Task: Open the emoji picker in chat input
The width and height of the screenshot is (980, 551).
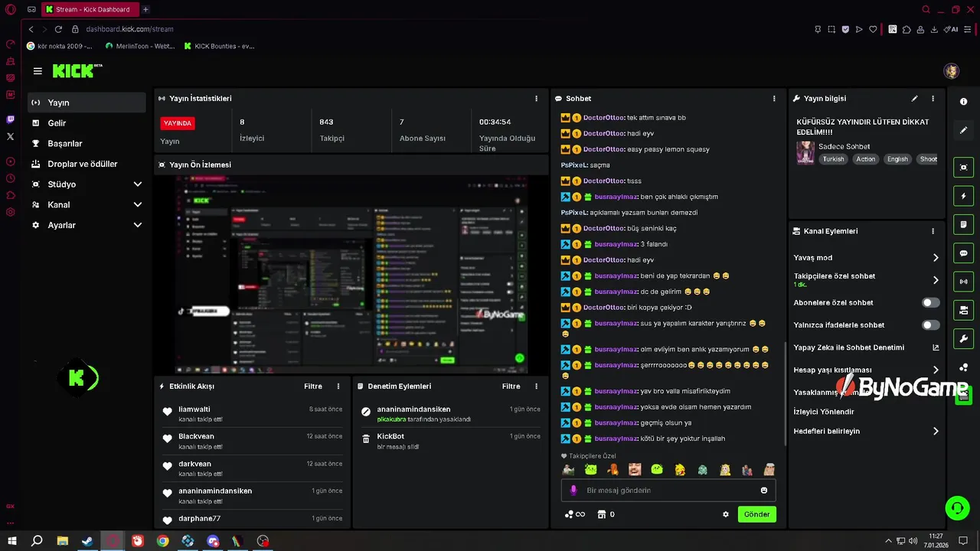Action: tap(764, 491)
